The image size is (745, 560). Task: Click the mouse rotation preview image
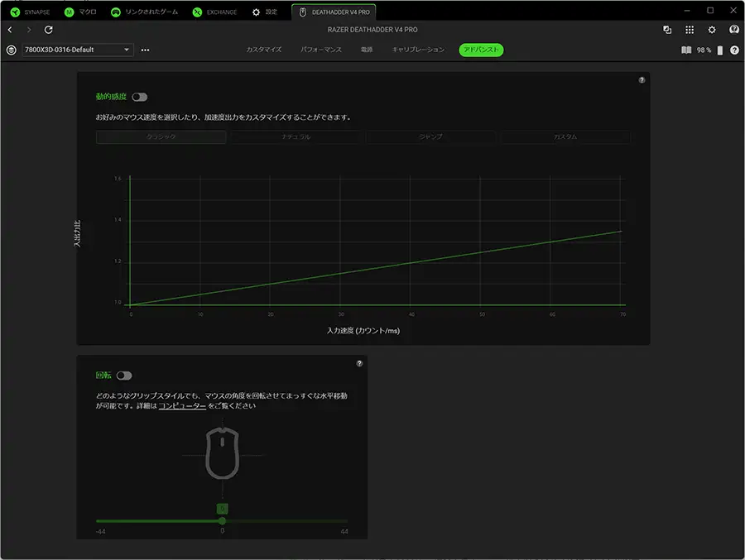pos(222,453)
